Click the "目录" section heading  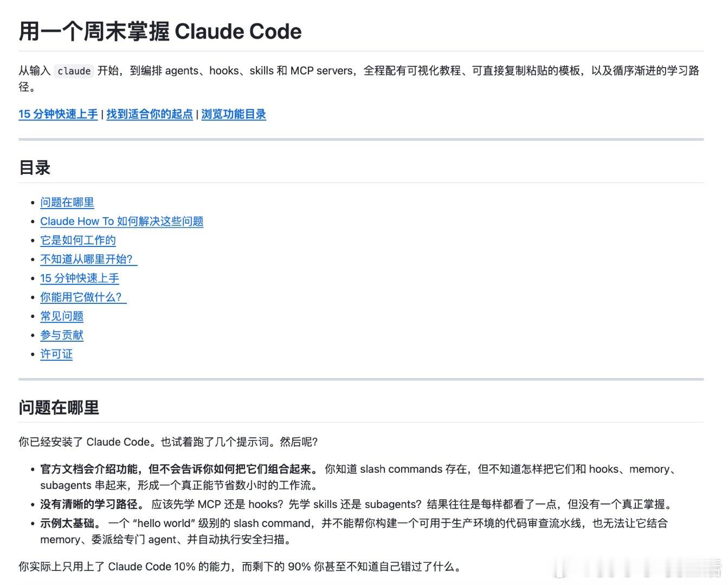[34, 167]
